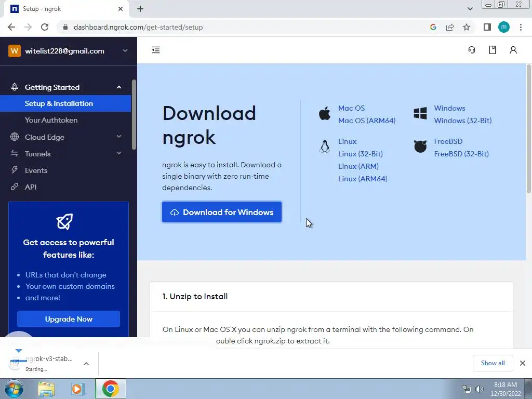The height and width of the screenshot is (399, 532).
Task: Select Setup & Installation in the sidebar
Action: 65,103
